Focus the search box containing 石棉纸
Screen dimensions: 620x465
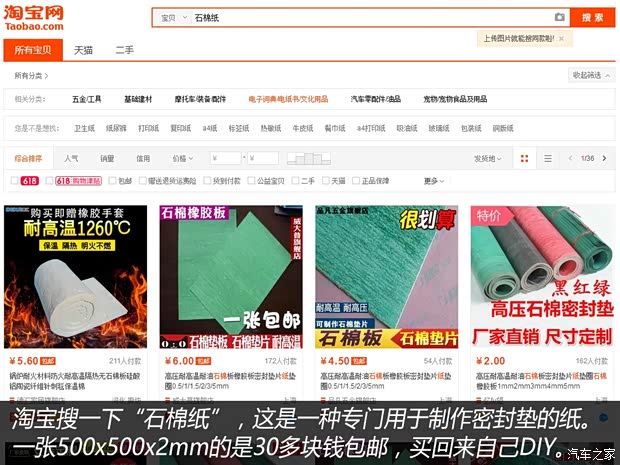coord(372,17)
